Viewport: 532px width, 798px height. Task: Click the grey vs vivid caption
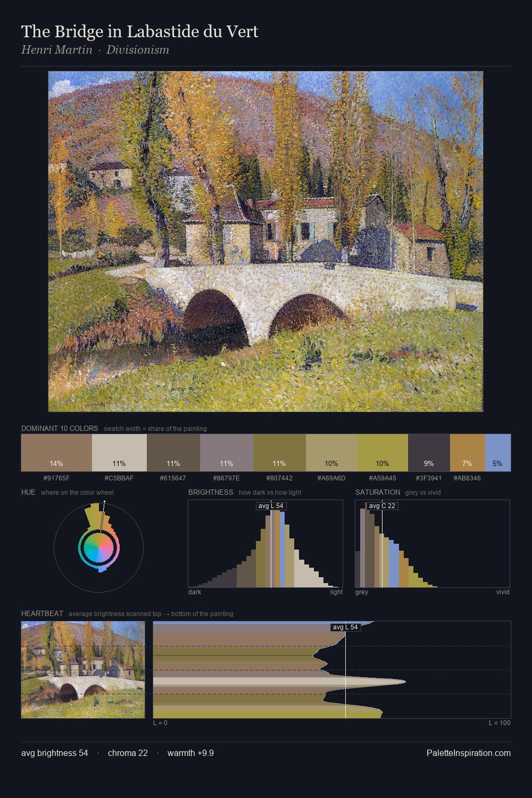coord(423,493)
